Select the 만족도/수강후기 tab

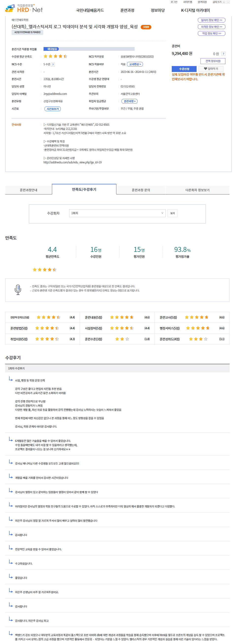click(x=84, y=189)
